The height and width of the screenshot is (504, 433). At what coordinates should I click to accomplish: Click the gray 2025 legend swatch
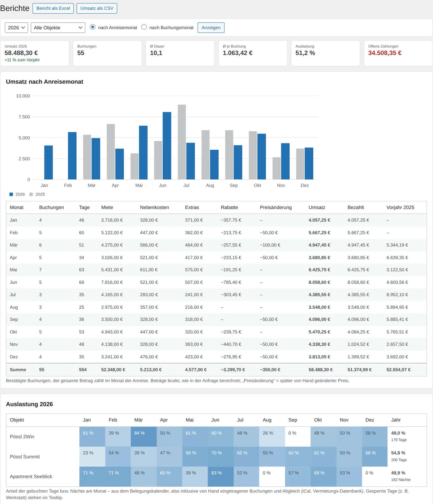point(31,194)
